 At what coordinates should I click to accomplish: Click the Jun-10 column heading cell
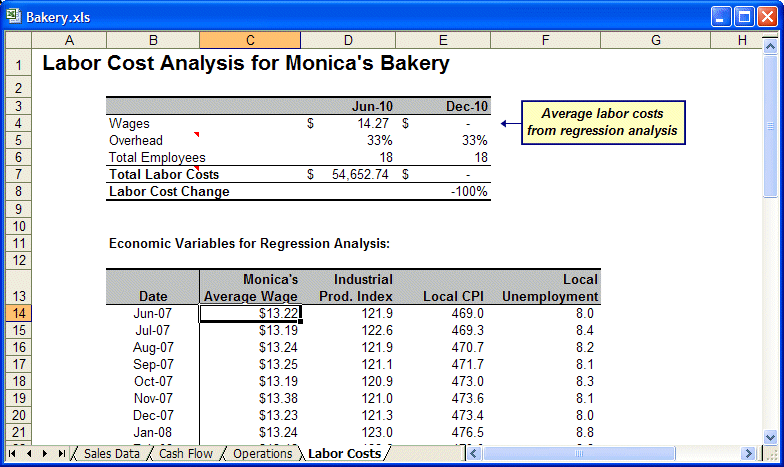tap(372, 106)
